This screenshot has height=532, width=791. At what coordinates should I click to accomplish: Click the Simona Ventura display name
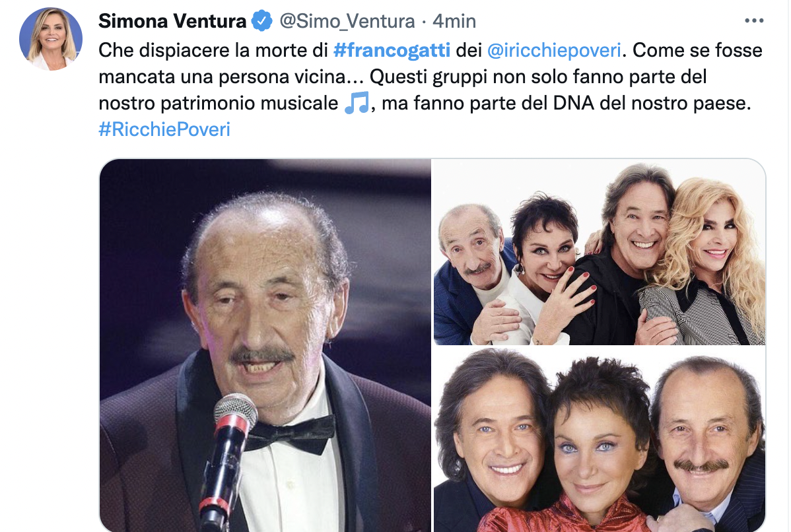(172, 22)
